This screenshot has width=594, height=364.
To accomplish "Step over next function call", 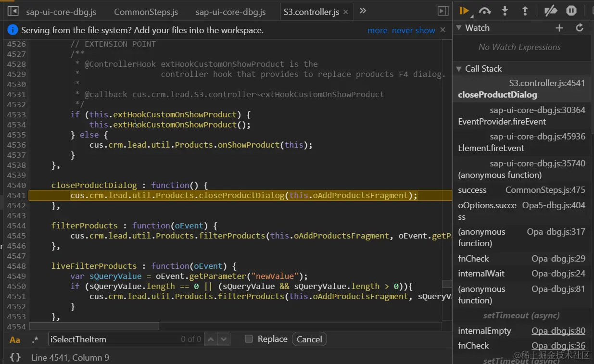I will 485,11.
